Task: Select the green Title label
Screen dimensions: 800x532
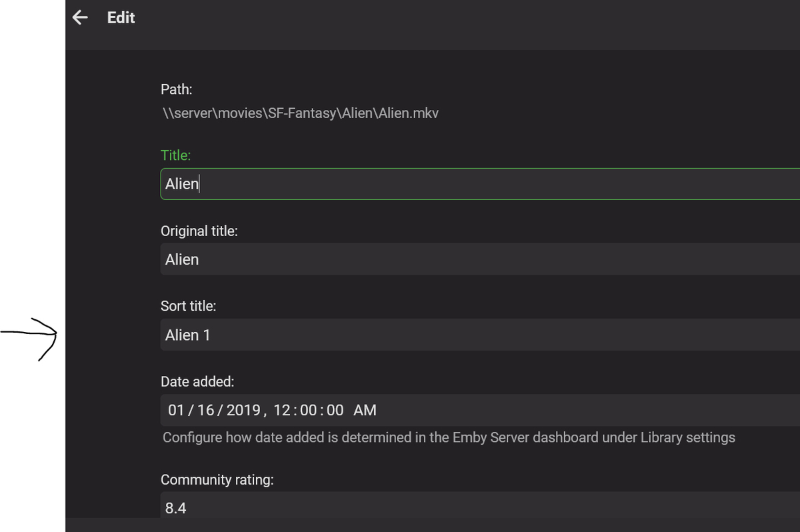Action: (175, 155)
